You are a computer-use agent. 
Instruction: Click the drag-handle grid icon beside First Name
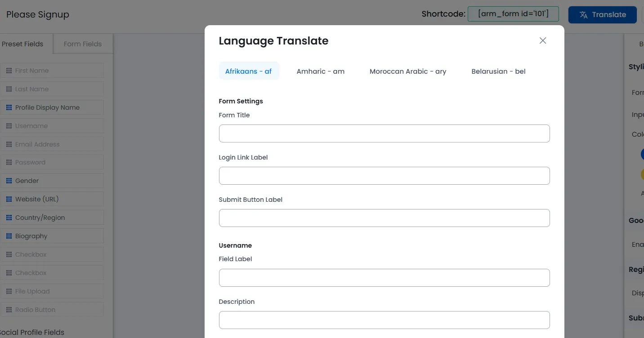click(x=9, y=70)
